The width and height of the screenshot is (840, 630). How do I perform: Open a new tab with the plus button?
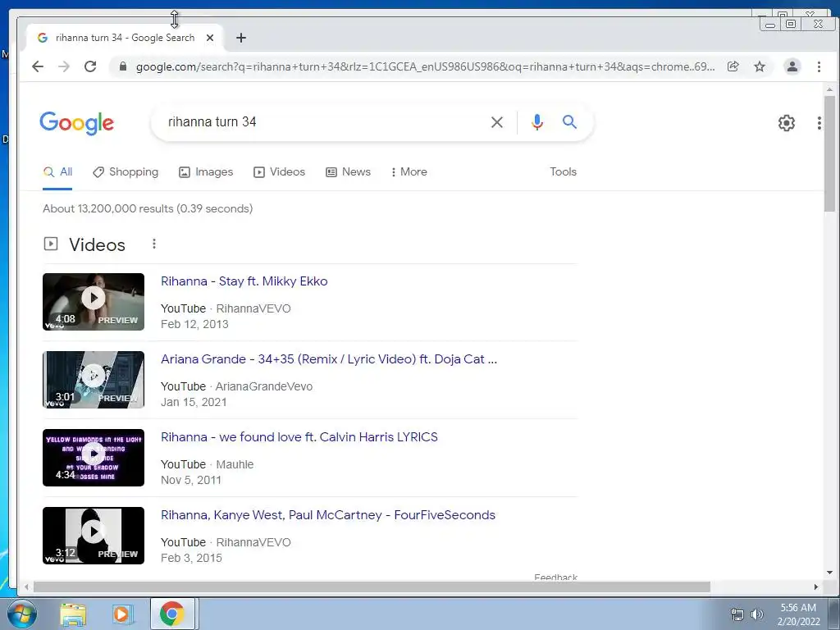pos(241,38)
